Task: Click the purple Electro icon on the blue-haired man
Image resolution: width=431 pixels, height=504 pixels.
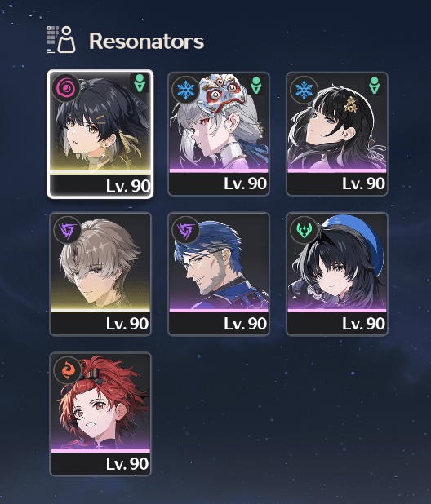Action: tap(185, 230)
